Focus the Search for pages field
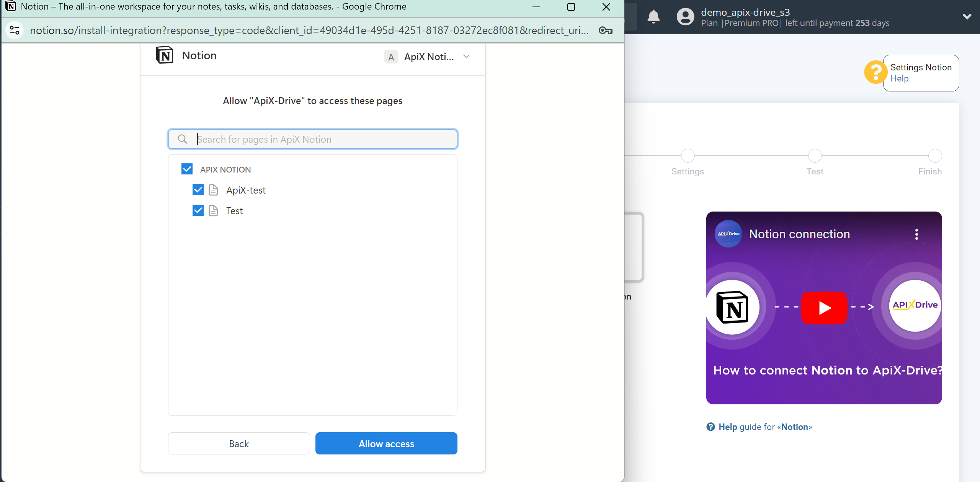The height and width of the screenshot is (482, 980). [x=312, y=139]
